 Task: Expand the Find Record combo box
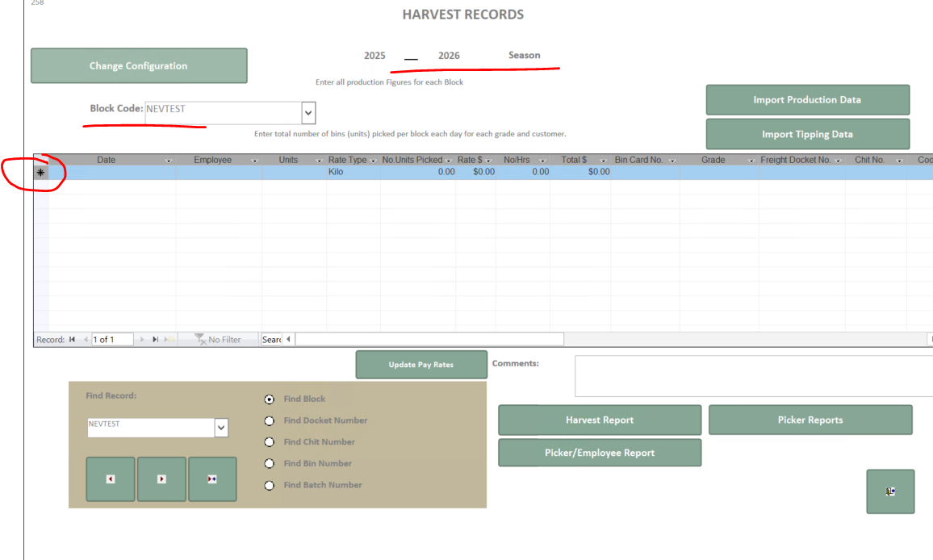(221, 428)
